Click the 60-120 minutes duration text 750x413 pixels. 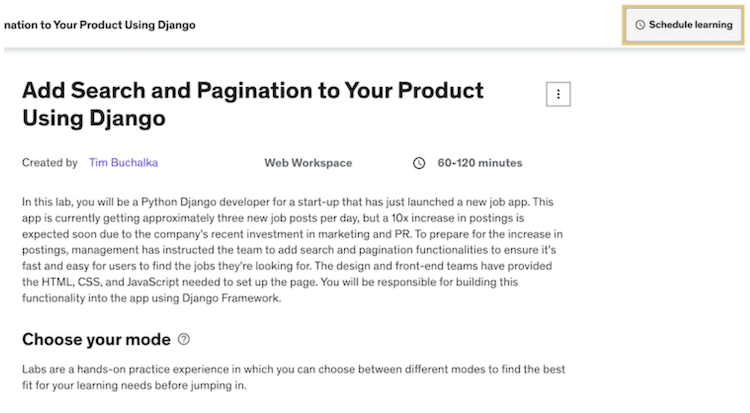[x=480, y=163]
